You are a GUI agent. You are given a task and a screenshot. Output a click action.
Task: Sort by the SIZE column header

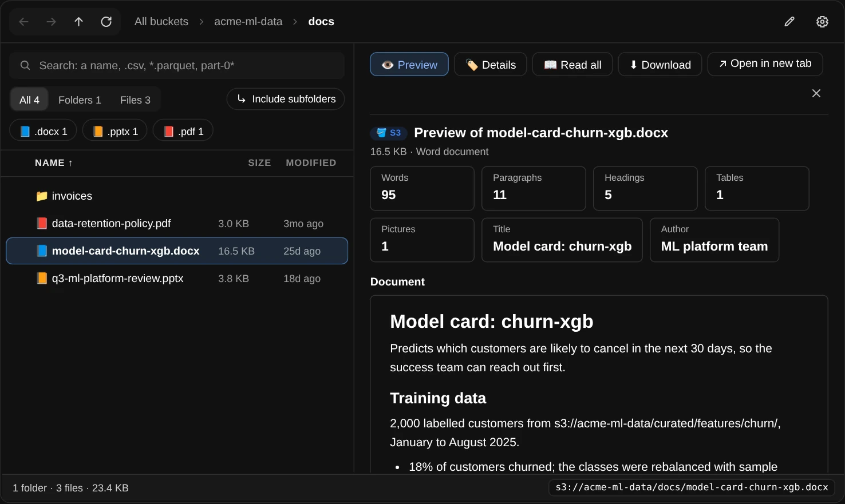[259, 163]
